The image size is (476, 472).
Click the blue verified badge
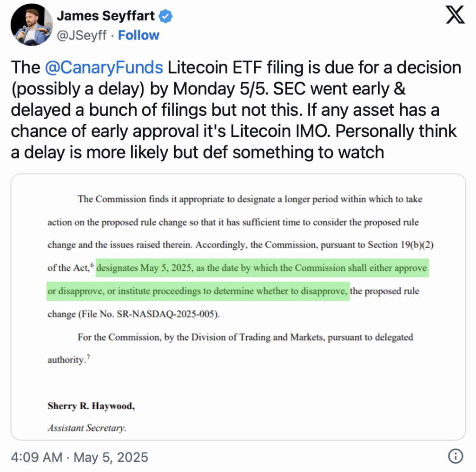[165, 16]
